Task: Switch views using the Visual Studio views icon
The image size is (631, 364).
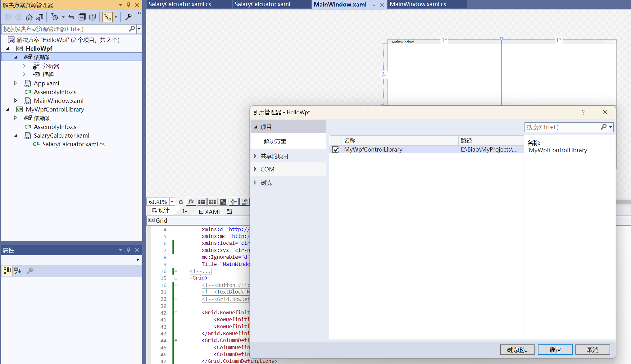Action: (x=40, y=17)
